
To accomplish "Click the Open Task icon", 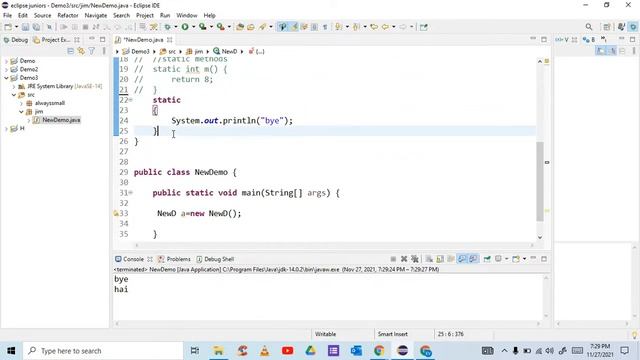I will coord(251,27).
